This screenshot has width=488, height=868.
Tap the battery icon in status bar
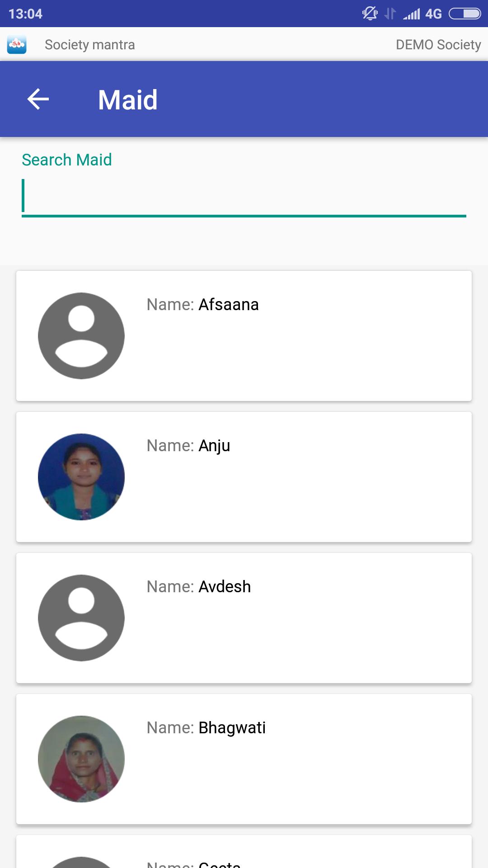pyautogui.click(x=465, y=14)
